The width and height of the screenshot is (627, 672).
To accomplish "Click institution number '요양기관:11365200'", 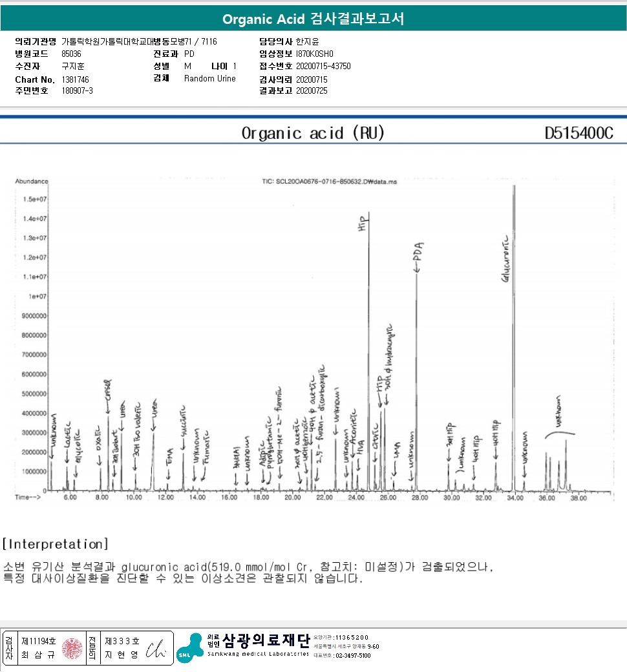I will (x=341, y=638).
